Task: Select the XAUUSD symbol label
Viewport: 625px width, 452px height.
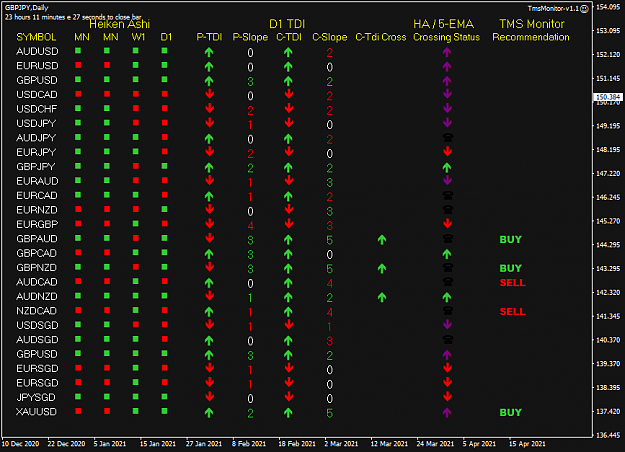Action: click(x=36, y=412)
